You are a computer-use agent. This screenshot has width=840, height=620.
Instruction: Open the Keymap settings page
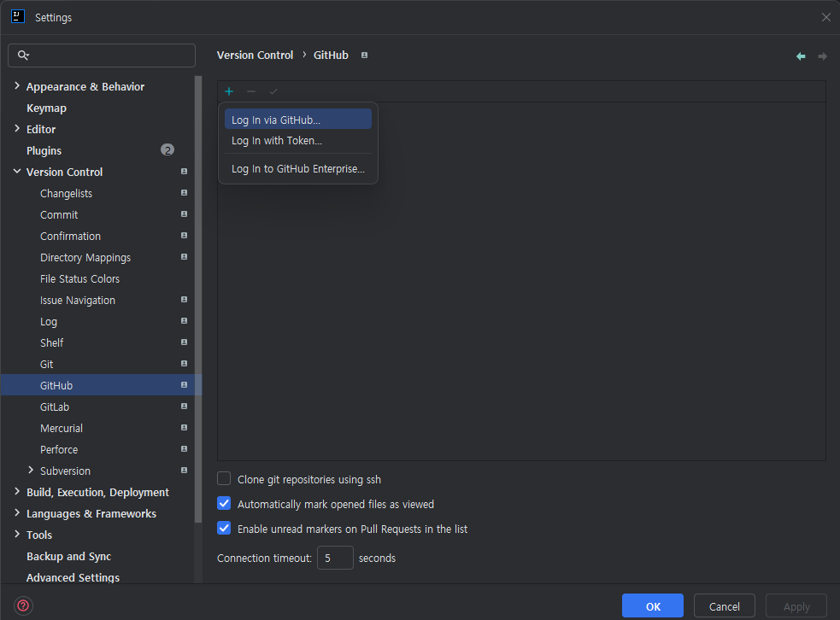[47, 108]
